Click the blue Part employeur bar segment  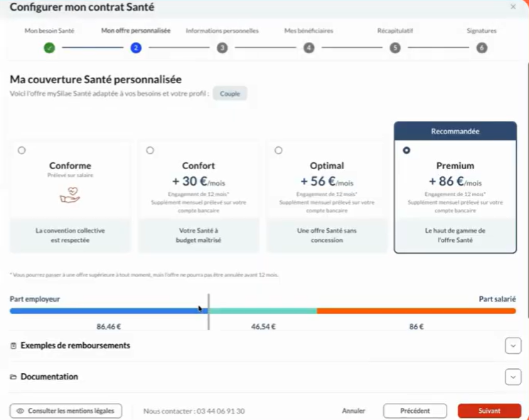(105, 311)
